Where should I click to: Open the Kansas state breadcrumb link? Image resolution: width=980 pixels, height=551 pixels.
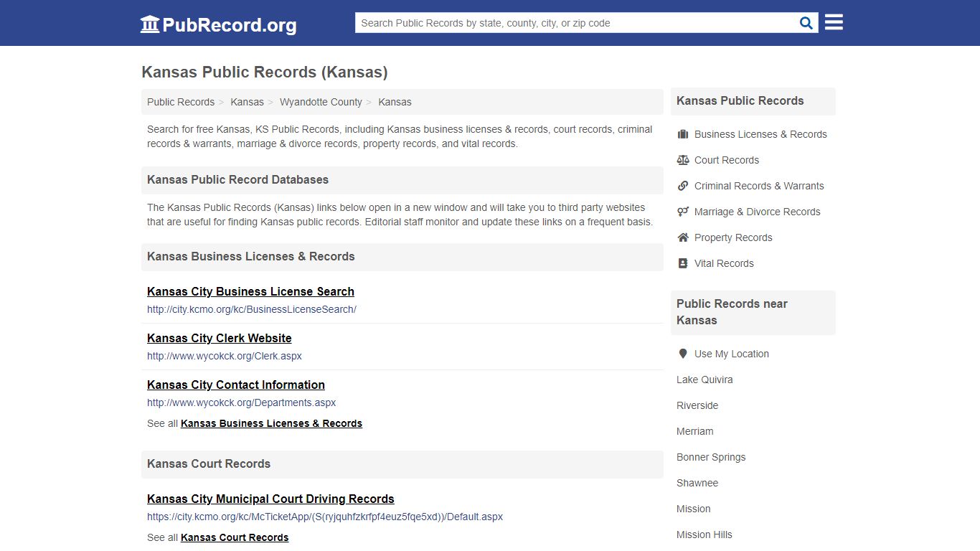pos(247,102)
